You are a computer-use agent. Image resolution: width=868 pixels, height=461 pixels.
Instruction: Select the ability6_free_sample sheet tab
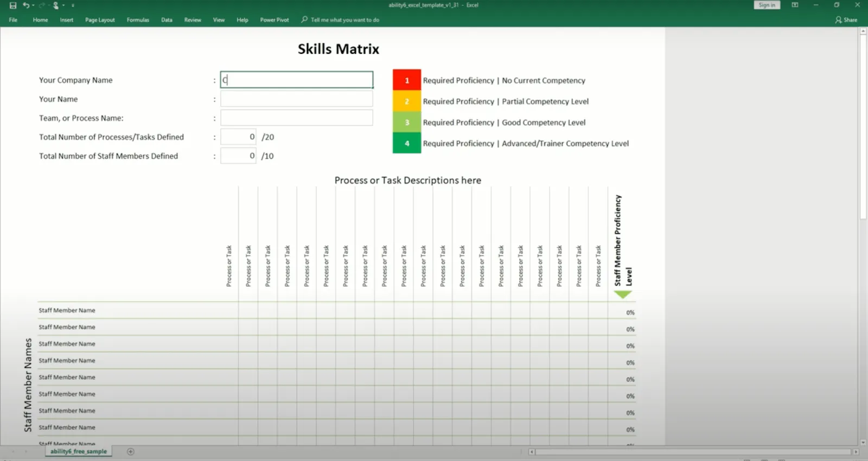[79, 451]
